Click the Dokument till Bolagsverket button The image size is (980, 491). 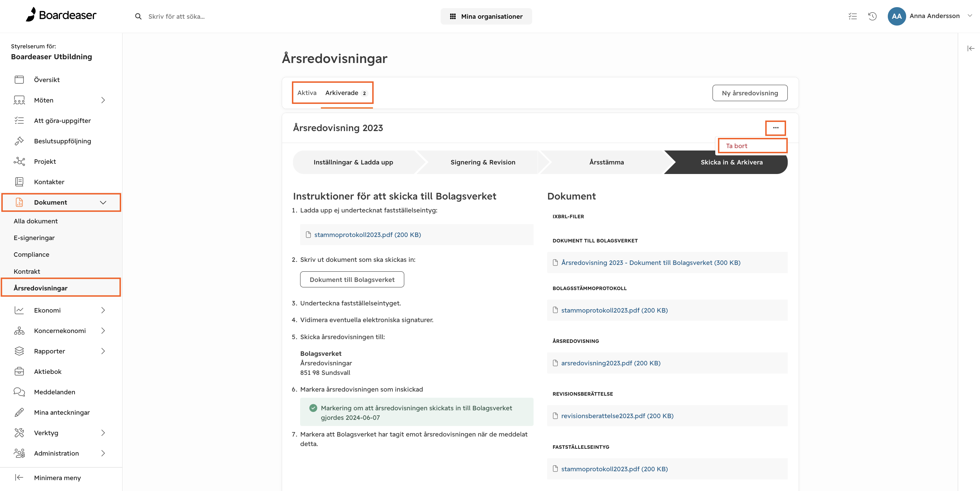click(x=352, y=280)
